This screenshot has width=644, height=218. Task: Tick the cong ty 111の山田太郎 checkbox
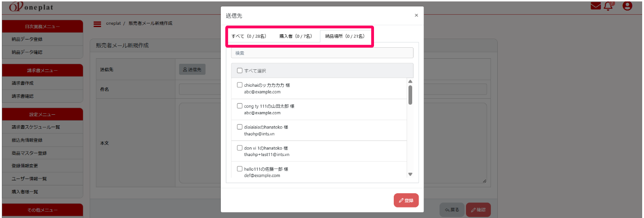tap(240, 106)
